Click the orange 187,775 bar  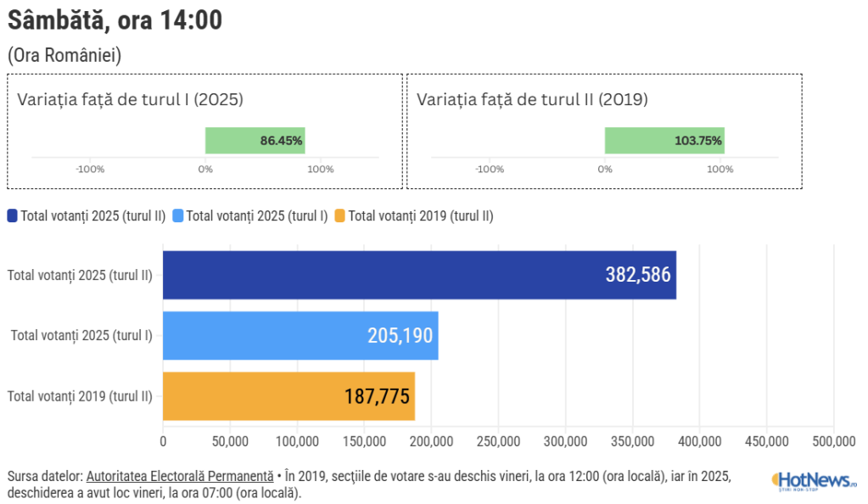pyautogui.click(x=288, y=396)
